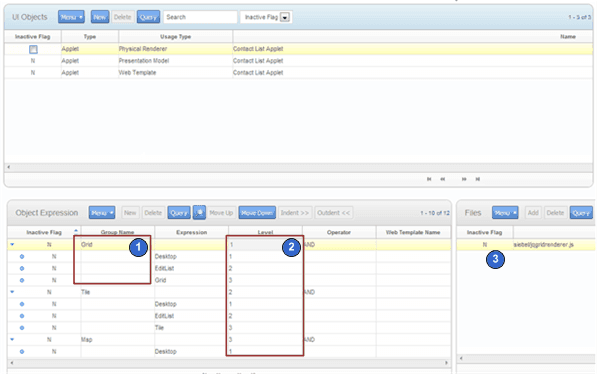Click the Object Expression scroll left arrow
Image resolution: width=597 pixels, height=374 pixels.
pos(11,363)
